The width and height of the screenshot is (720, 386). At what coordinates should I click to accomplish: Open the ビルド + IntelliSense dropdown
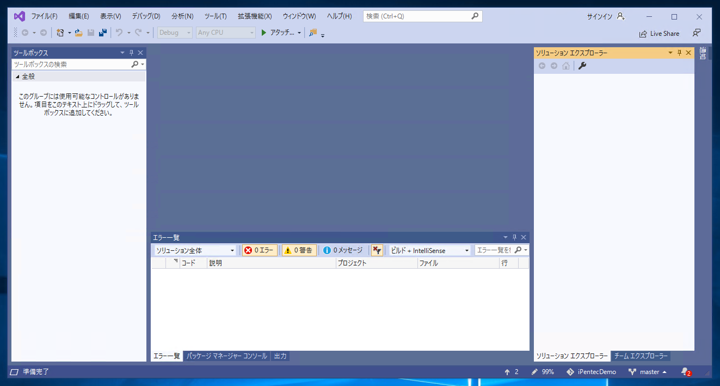click(x=429, y=251)
